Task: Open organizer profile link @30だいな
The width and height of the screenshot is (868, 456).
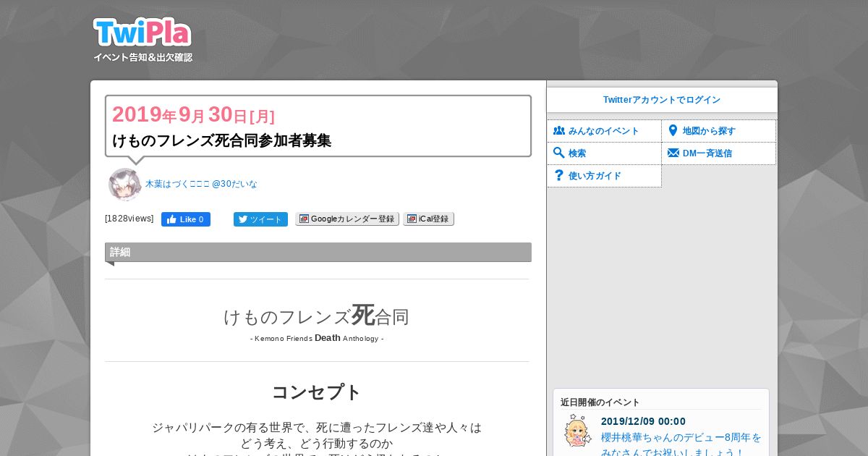Action: click(x=201, y=184)
